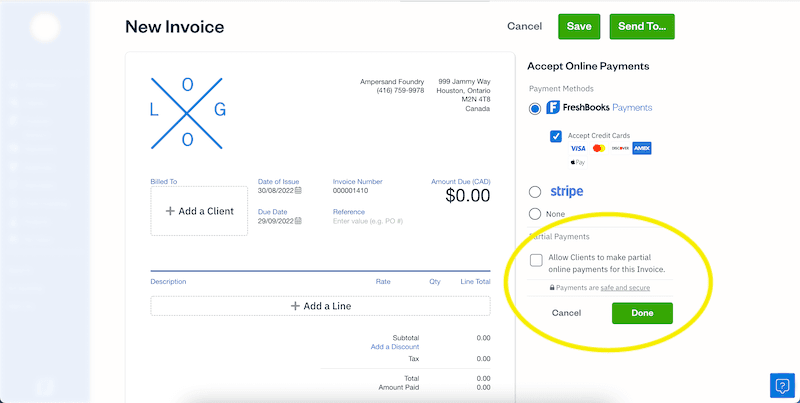Click the Mastercard icon
The width and height of the screenshot is (800, 403).
pyautogui.click(x=599, y=148)
